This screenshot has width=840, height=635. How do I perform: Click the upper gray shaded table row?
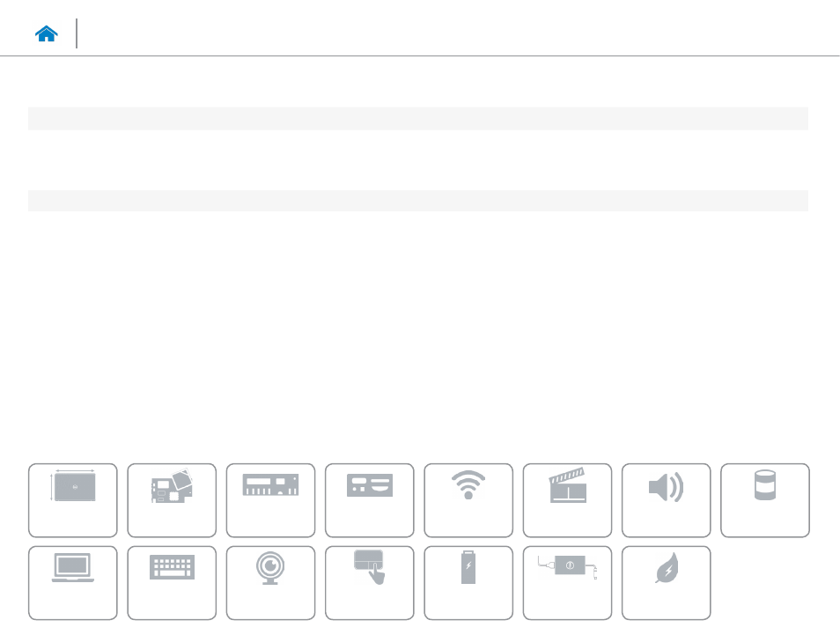pos(418,118)
